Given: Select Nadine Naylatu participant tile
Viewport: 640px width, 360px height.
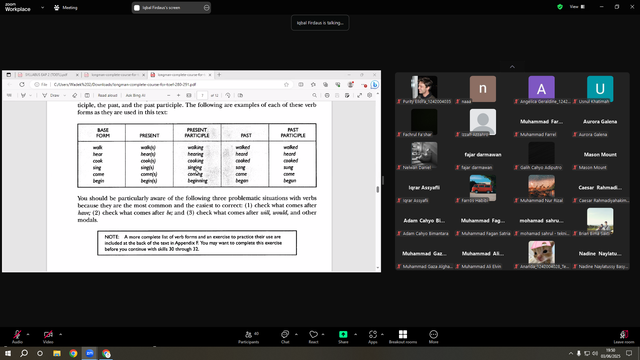Looking at the screenshot, I should [600, 255].
